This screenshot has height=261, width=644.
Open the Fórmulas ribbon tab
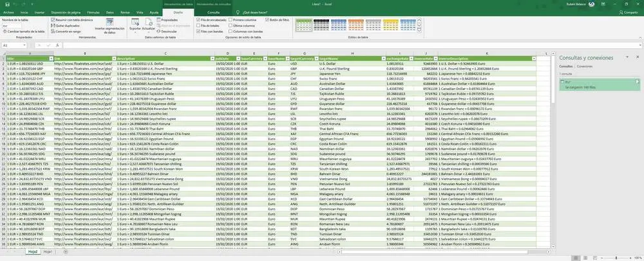(x=93, y=13)
